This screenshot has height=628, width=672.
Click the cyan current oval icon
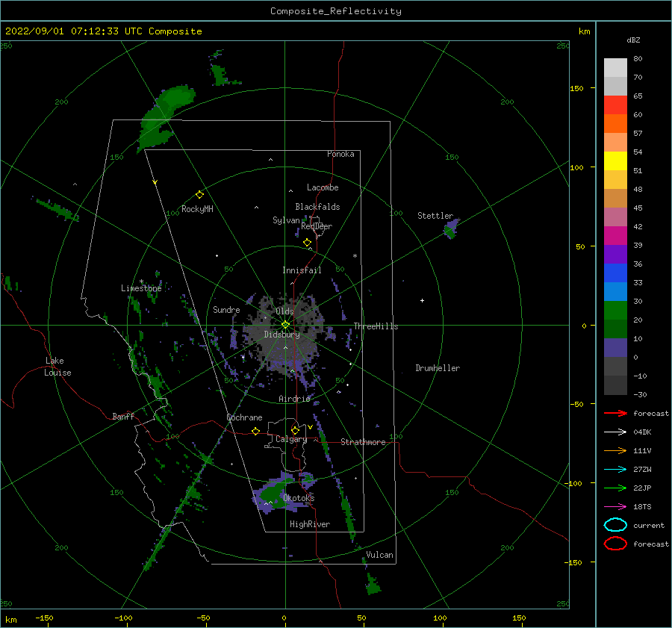tap(615, 525)
